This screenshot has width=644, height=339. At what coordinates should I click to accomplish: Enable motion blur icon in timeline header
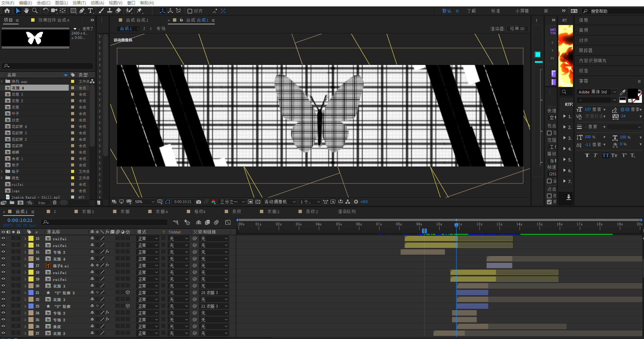tap(216, 222)
